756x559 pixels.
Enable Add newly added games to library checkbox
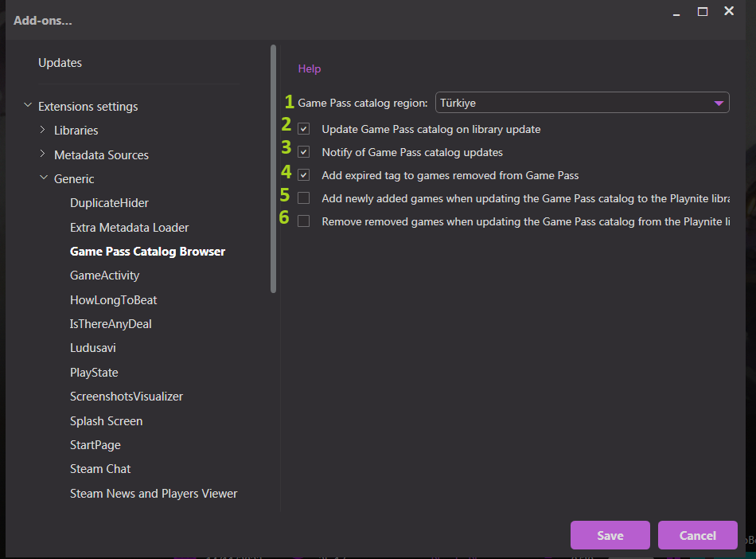[x=304, y=198]
